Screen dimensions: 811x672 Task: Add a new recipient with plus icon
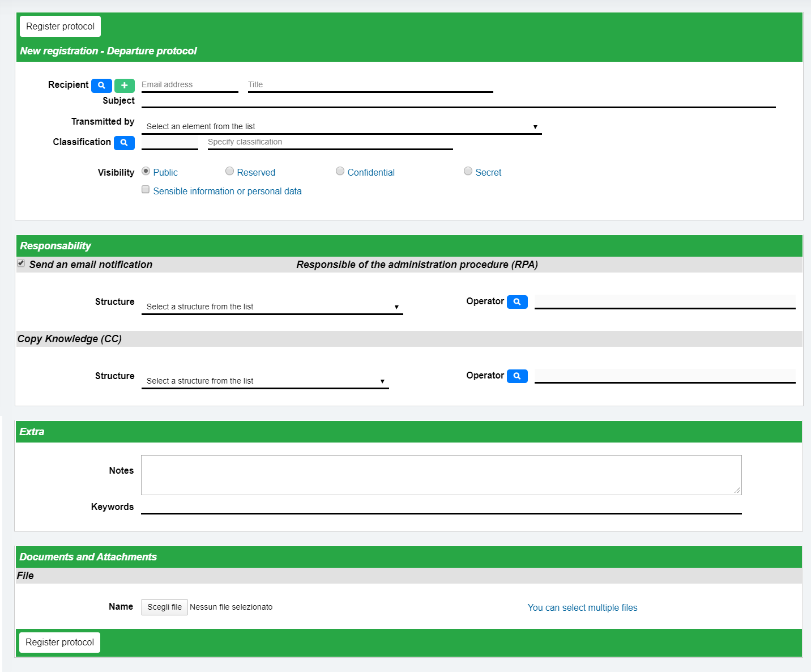(x=125, y=86)
